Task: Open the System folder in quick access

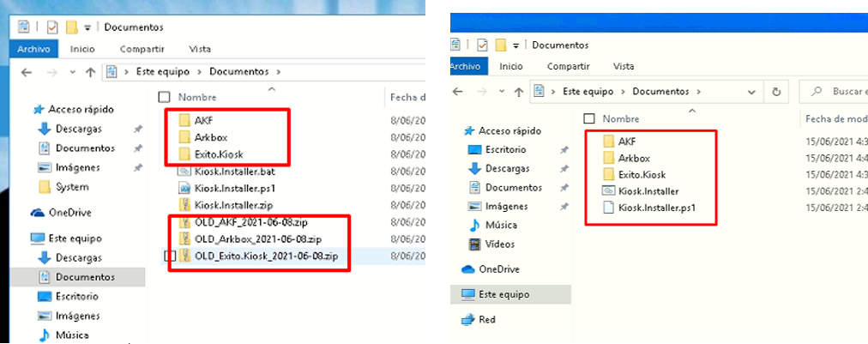Action: click(x=71, y=187)
